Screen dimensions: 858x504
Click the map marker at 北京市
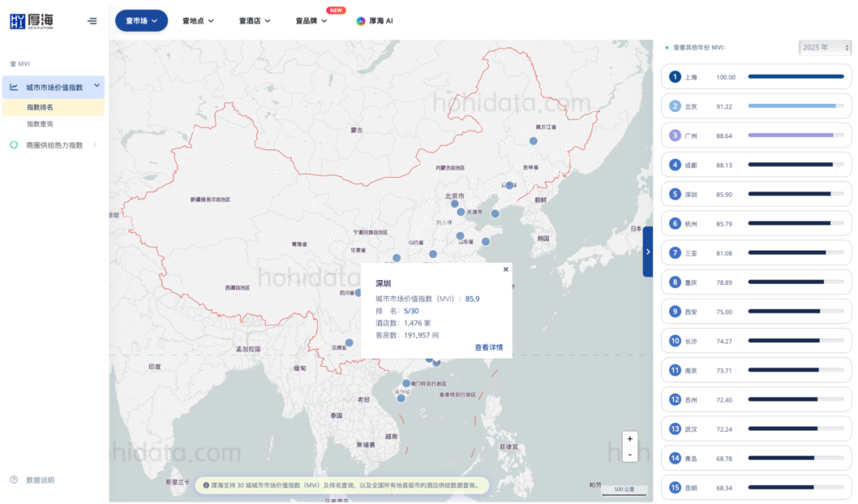pyautogui.click(x=454, y=204)
